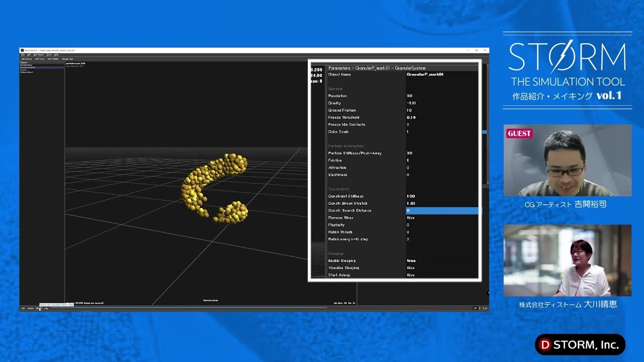This screenshot has width=644, height=362.
Task: Click the Camera: persp label
Action: pos(211,300)
